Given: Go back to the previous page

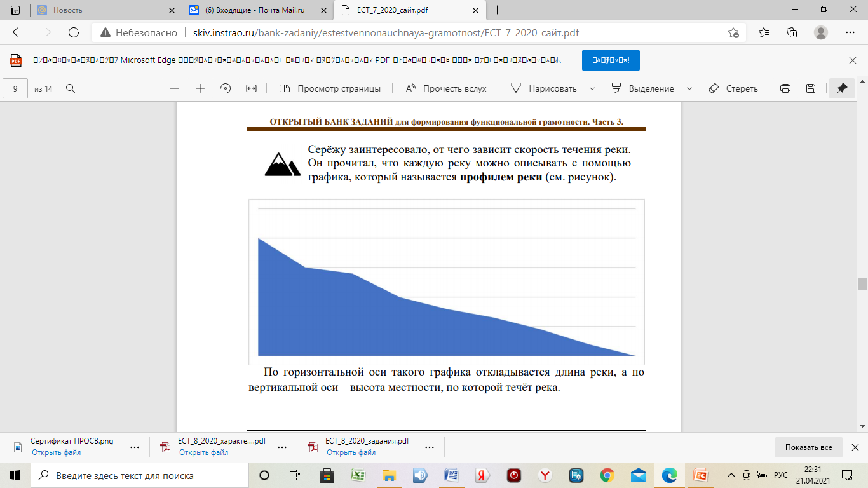Looking at the screenshot, I should point(17,33).
